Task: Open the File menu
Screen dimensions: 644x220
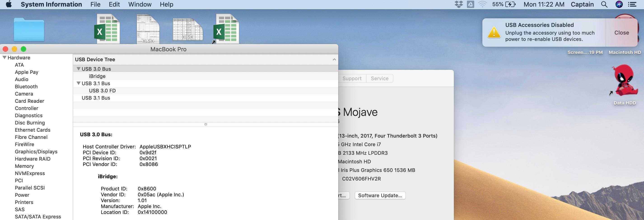Action: coord(95,4)
